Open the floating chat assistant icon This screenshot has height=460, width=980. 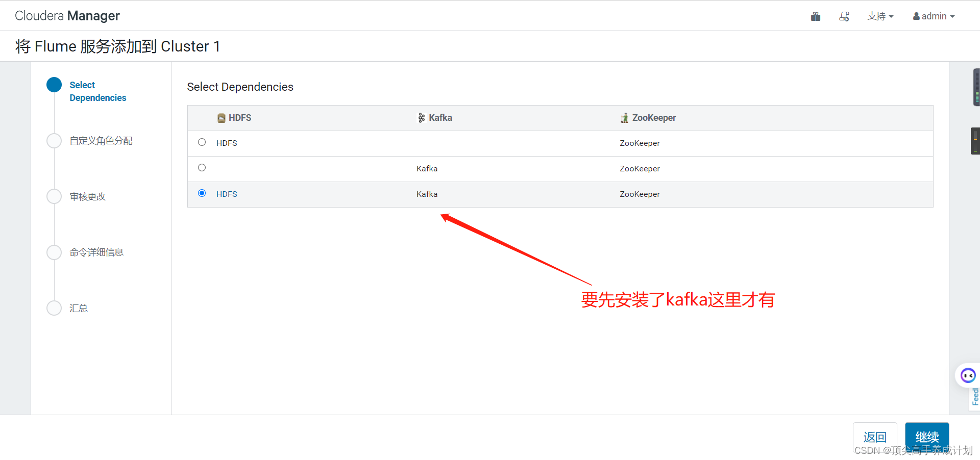point(968,376)
